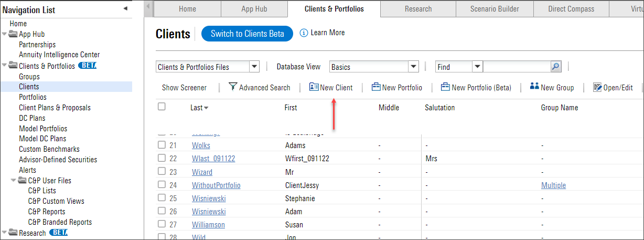Select Portfolios in the navigation list
This screenshot has height=240, width=644.
33,97
